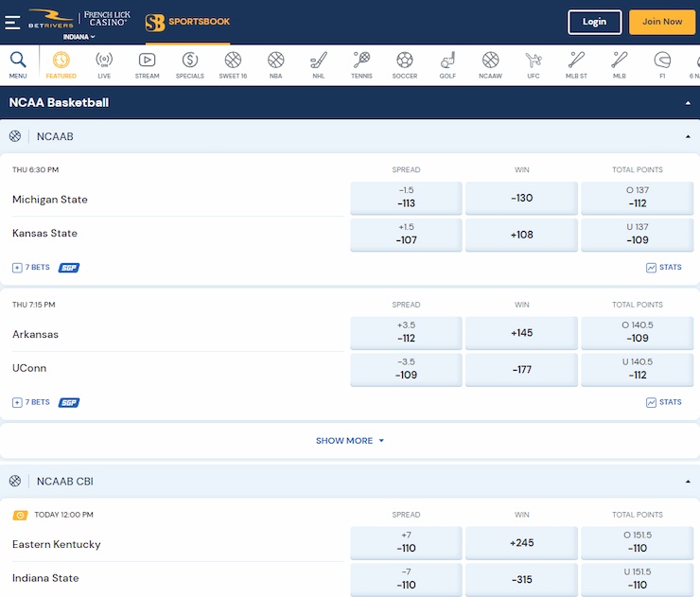Open the Indiana State team row
Image resolution: width=700 pixels, height=597 pixels.
pos(178,578)
